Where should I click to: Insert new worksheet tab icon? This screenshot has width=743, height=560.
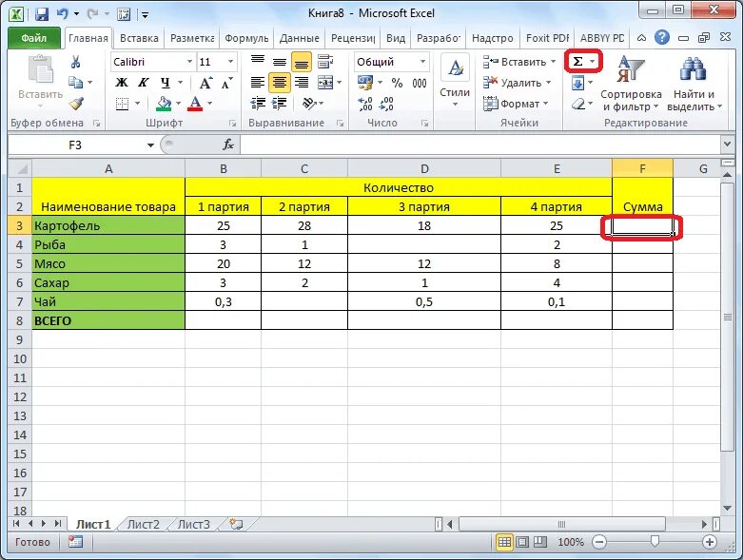click(236, 524)
